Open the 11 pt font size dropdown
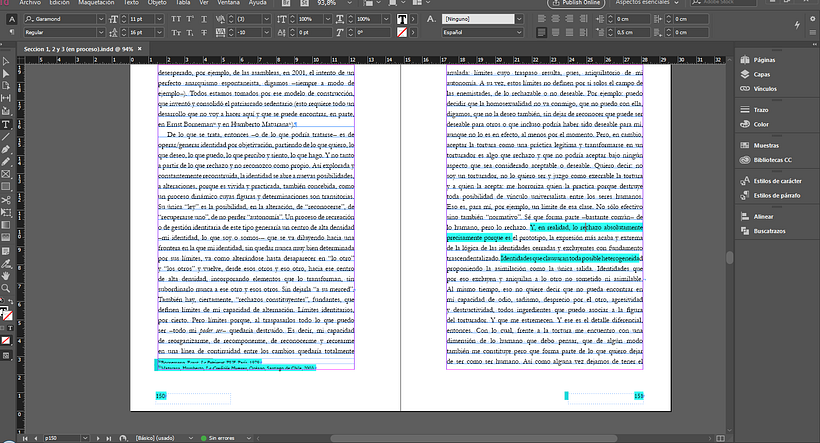Image resolution: width=820 pixels, height=443 pixels. coord(160,19)
